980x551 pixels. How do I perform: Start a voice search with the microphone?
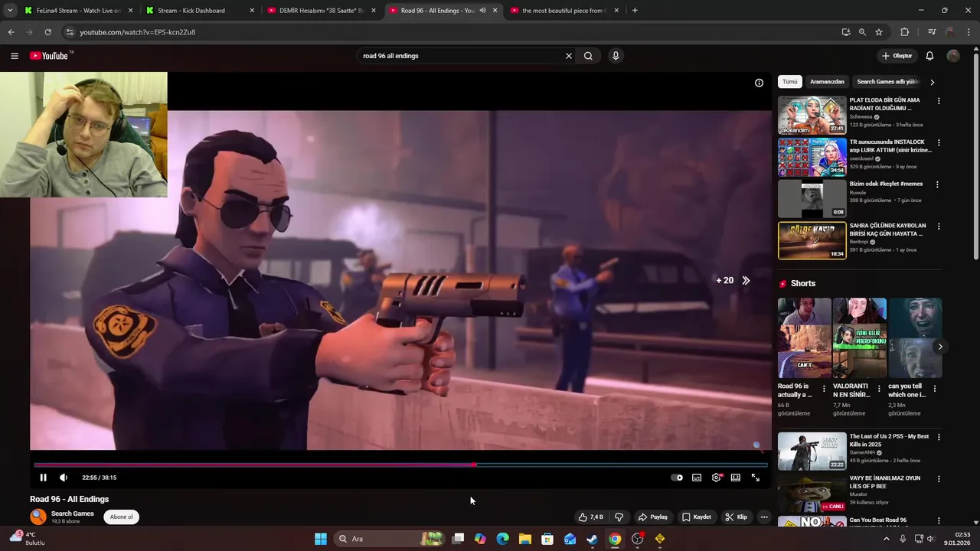[616, 56]
